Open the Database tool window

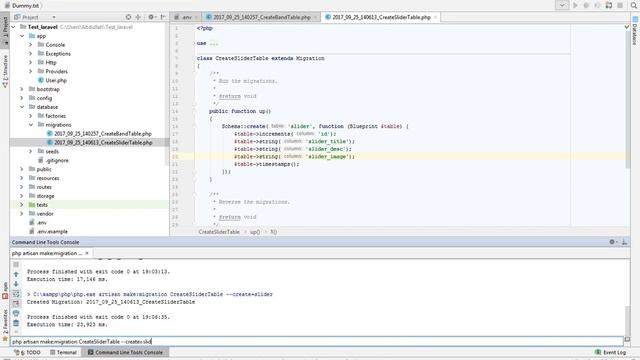(635, 31)
